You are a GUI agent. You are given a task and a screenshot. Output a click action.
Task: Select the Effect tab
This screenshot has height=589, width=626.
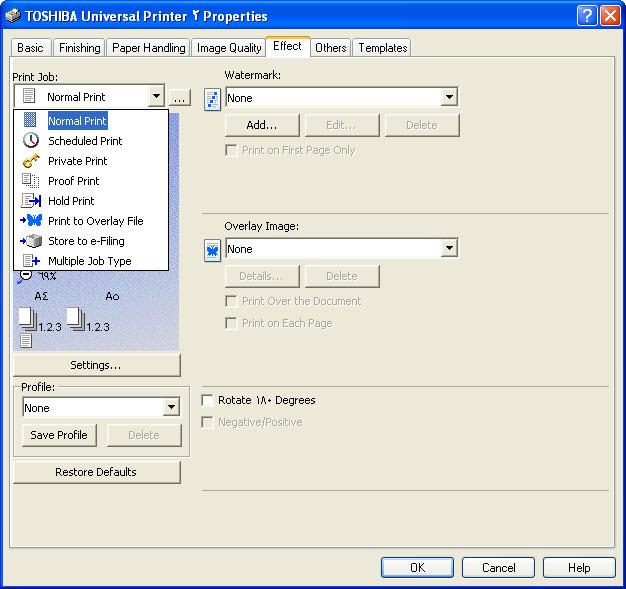pyautogui.click(x=287, y=46)
